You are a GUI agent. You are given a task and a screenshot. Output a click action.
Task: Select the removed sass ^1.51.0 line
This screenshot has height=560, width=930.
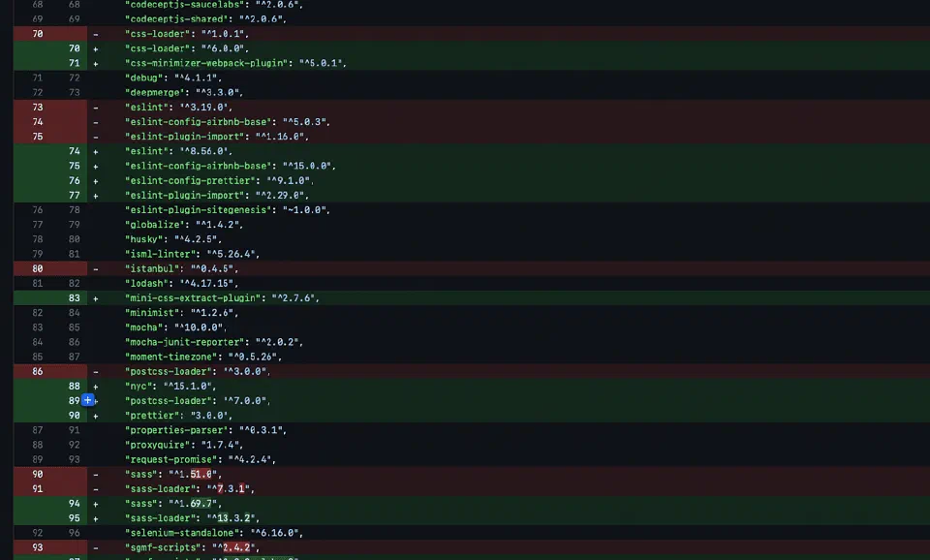(472, 474)
